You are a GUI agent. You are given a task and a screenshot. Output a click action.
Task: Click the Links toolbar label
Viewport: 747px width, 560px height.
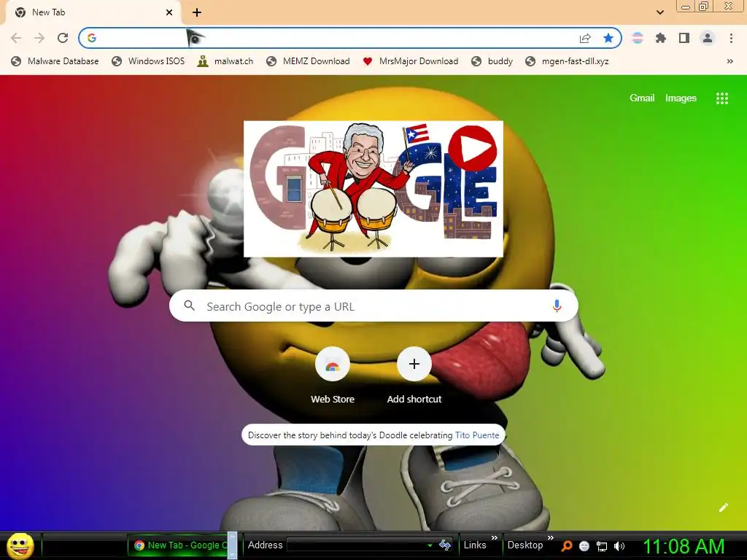(x=475, y=545)
